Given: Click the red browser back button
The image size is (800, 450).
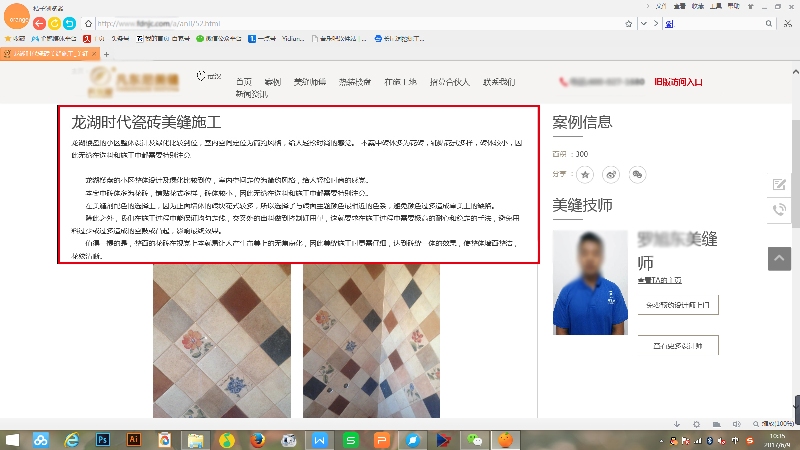Looking at the screenshot, I should [x=39, y=23].
